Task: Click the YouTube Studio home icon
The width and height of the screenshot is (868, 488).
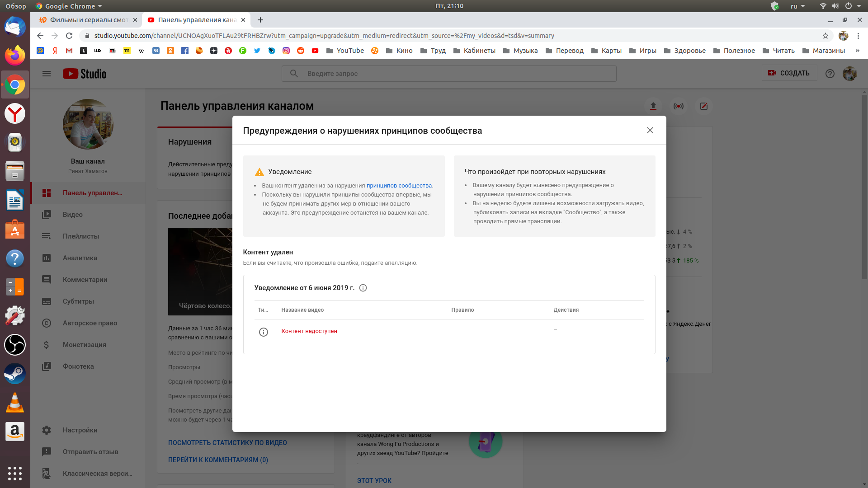Action: [x=85, y=73]
